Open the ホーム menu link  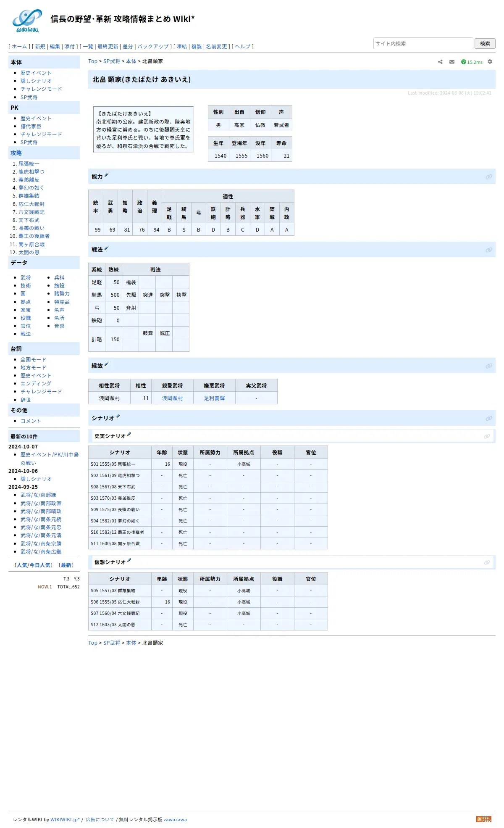point(19,47)
